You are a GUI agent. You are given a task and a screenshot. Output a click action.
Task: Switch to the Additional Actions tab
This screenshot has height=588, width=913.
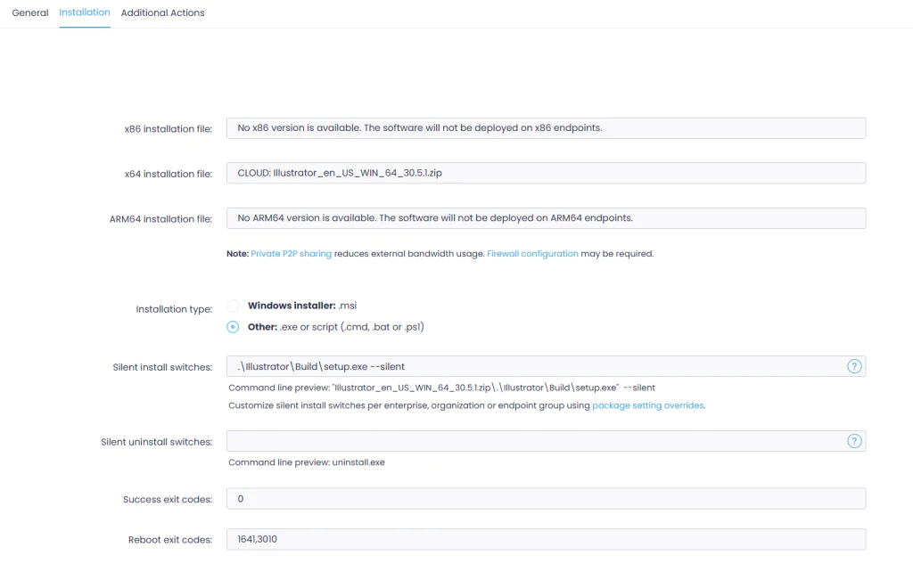coord(162,12)
